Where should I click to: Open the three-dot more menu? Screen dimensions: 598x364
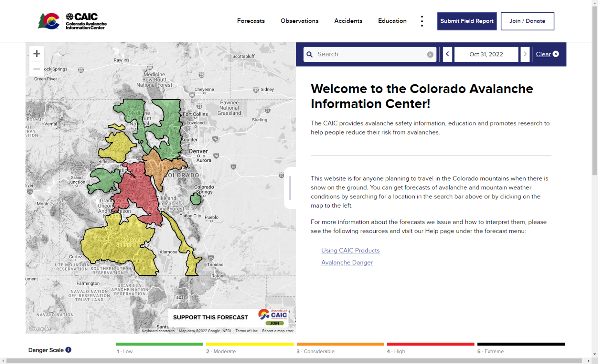click(422, 21)
